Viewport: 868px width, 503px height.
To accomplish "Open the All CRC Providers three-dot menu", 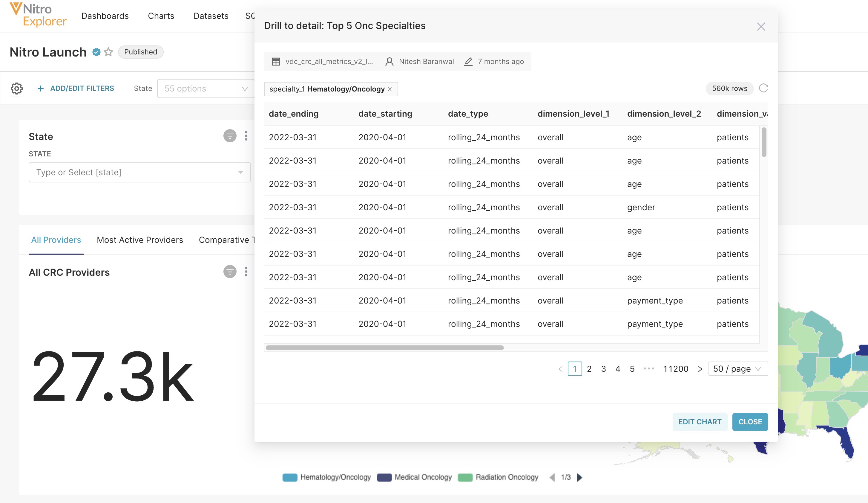I will [246, 272].
